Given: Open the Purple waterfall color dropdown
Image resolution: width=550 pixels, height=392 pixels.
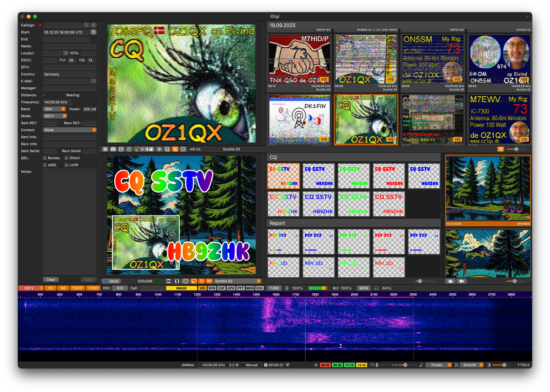Looking at the screenshot, I should click(439, 365).
